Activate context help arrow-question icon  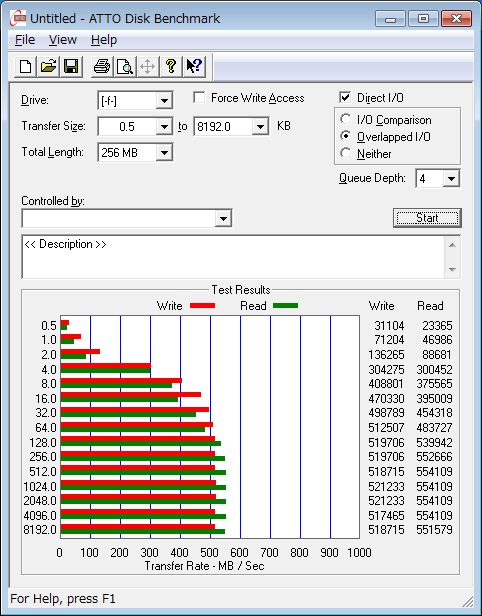click(x=194, y=66)
